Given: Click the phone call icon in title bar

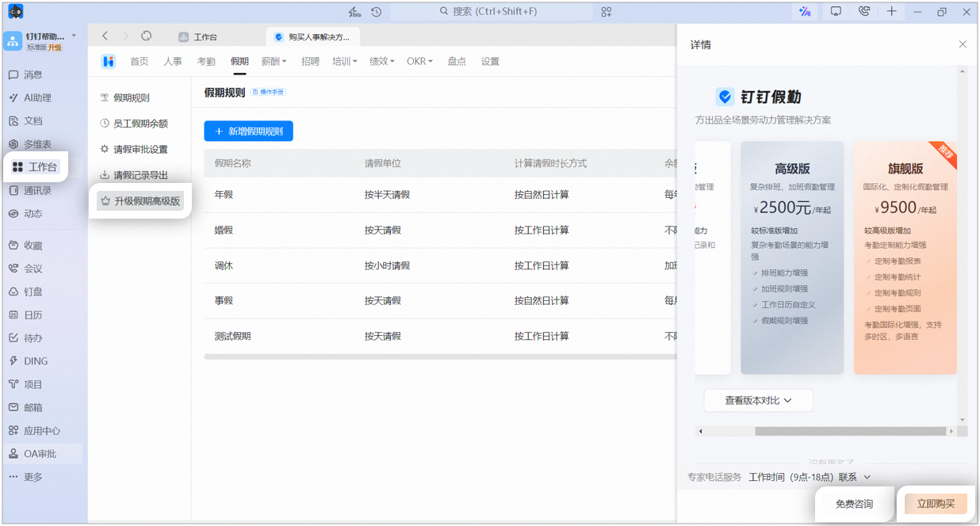Looking at the screenshot, I should click(863, 12).
